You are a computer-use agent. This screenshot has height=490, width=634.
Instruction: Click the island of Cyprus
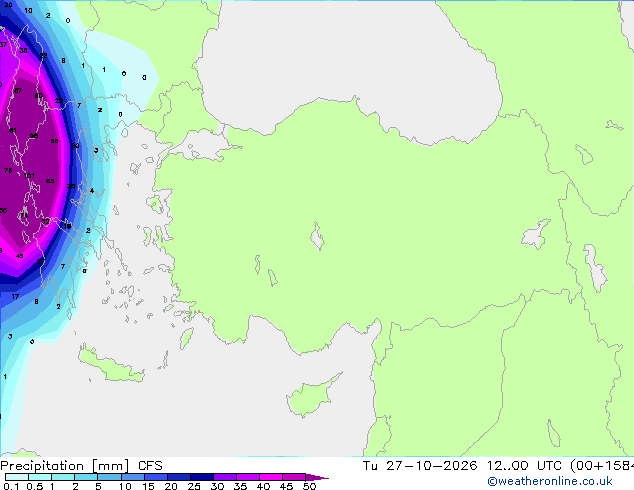311,396
